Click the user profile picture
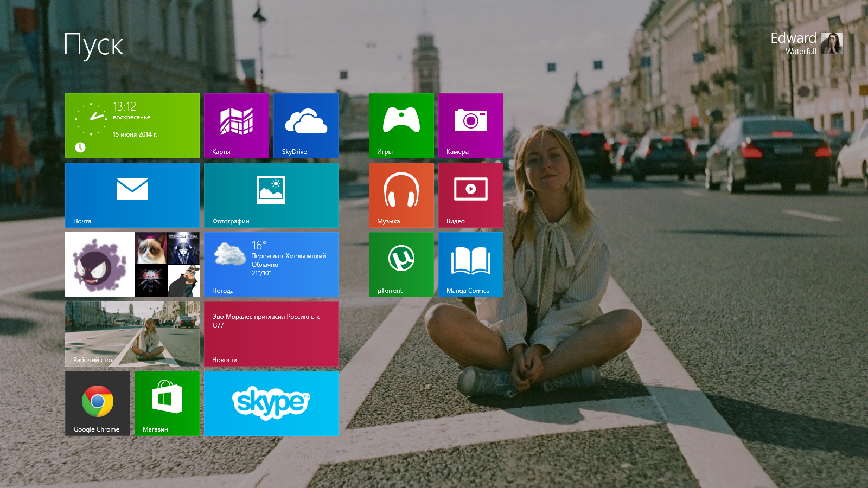 pos(832,43)
